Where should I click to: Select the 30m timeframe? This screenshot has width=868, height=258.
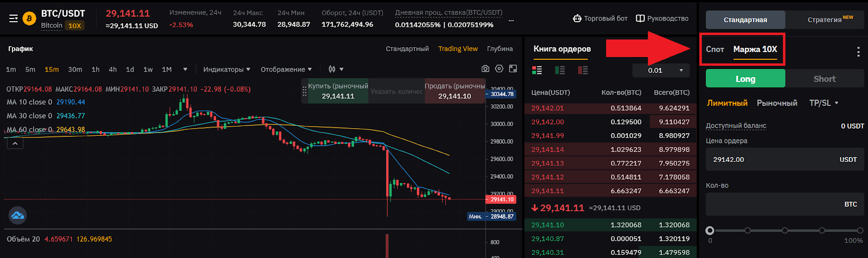pos(75,70)
